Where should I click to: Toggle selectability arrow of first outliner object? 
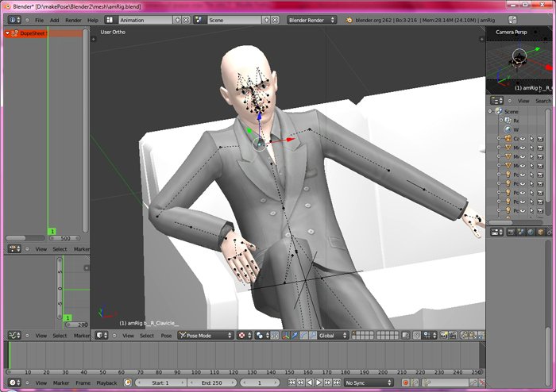tap(531, 139)
